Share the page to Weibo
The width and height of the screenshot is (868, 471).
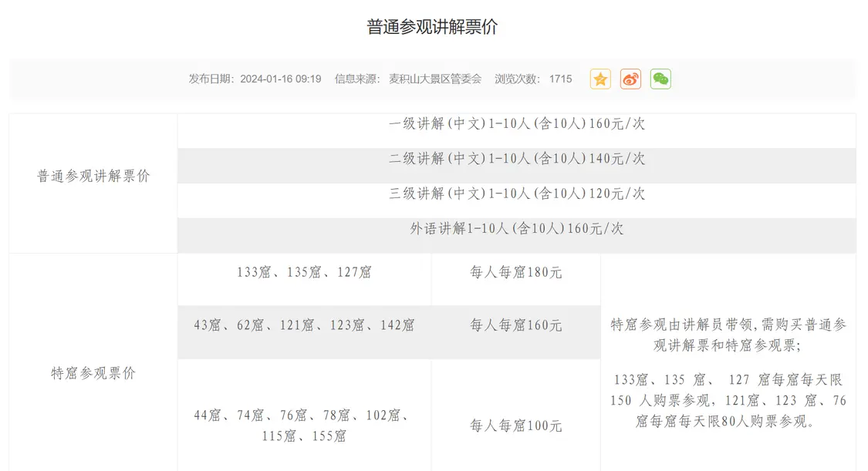630,79
